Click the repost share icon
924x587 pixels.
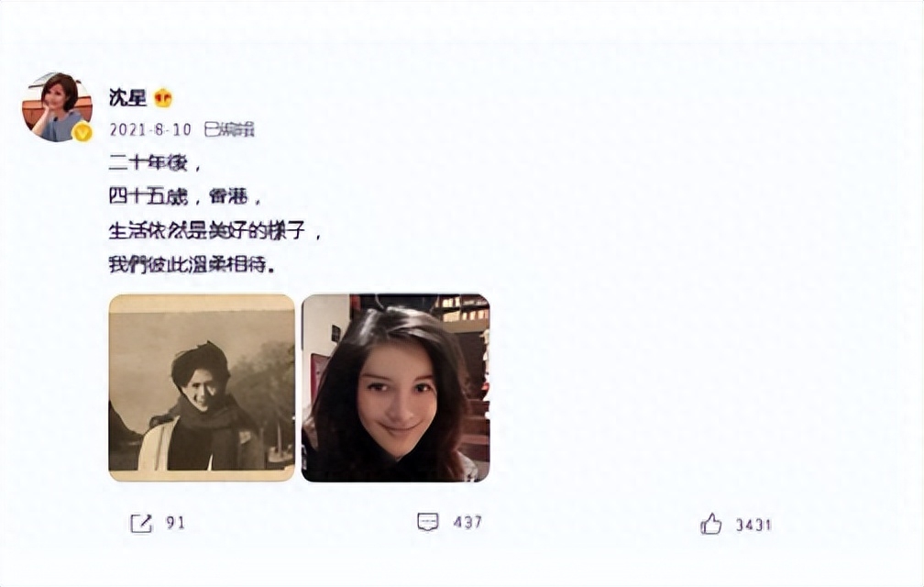click(141, 523)
